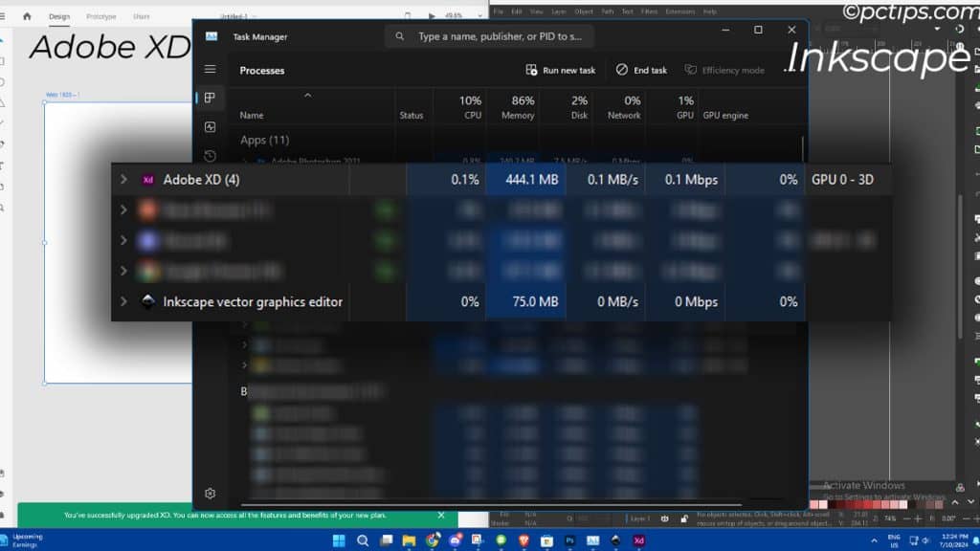Image resolution: width=980 pixels, height=551 pixels.
Task: Sort processes by Status column header
Action: point(412,116)
